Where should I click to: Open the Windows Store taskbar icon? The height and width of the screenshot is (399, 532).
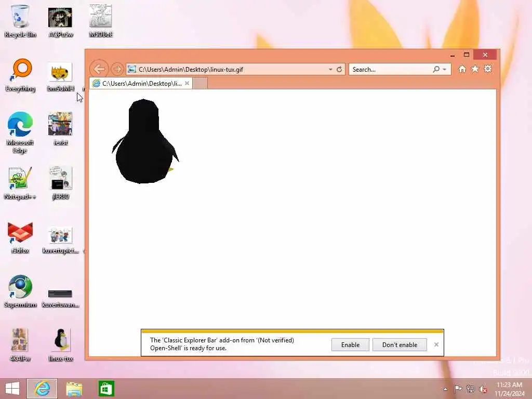(106, 389)
